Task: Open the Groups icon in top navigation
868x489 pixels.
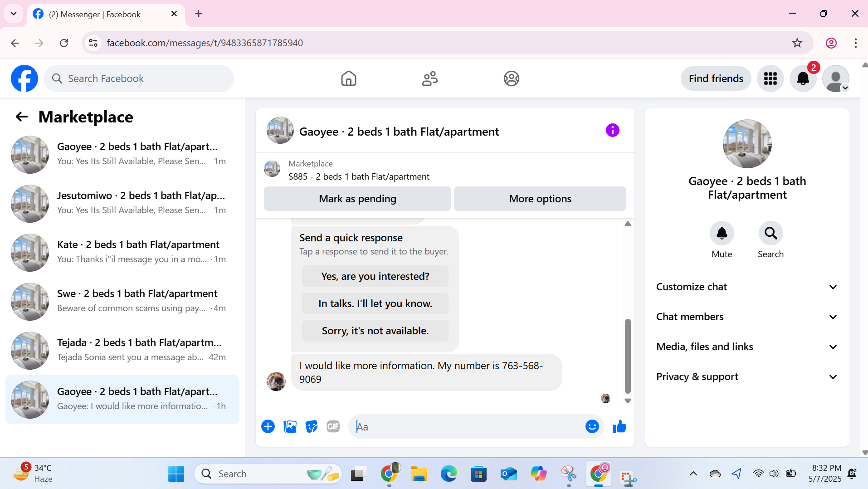Action: coord(511,78)
